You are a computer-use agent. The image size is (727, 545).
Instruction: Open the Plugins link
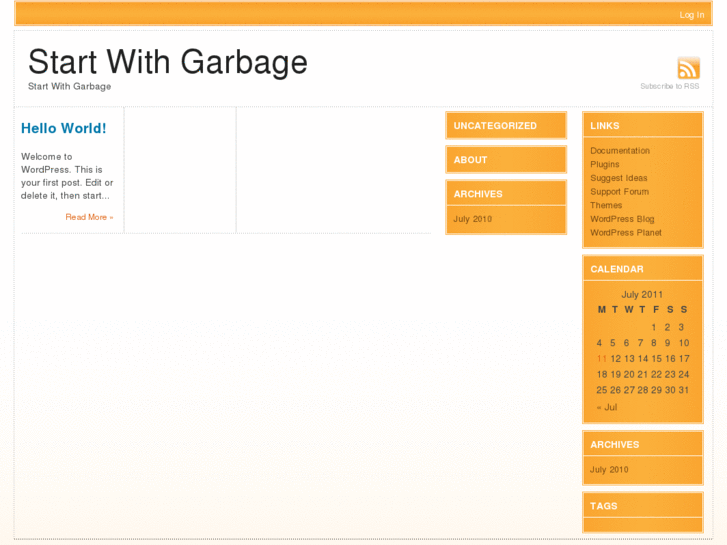[x=605, y=164]
